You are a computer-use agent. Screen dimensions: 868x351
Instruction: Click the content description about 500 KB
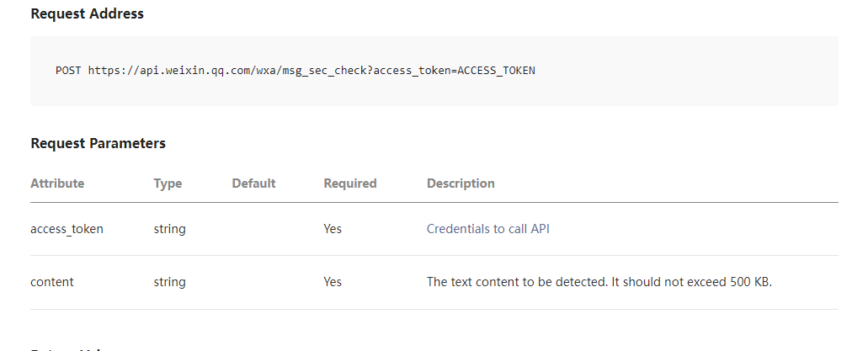pyautogui.click(x=599, y=283)
